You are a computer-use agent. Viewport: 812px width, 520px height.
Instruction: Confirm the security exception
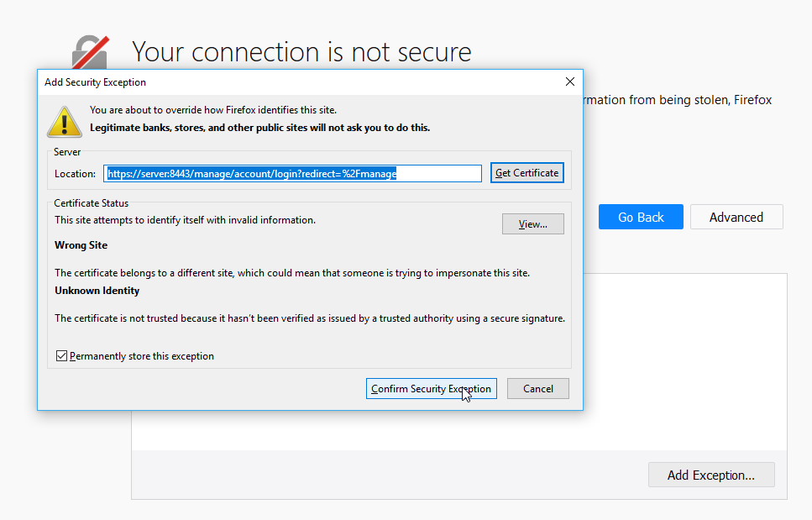[431, 389]
